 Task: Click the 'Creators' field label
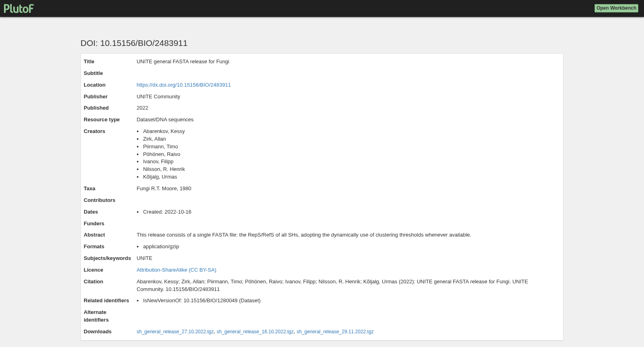point(94,131)
